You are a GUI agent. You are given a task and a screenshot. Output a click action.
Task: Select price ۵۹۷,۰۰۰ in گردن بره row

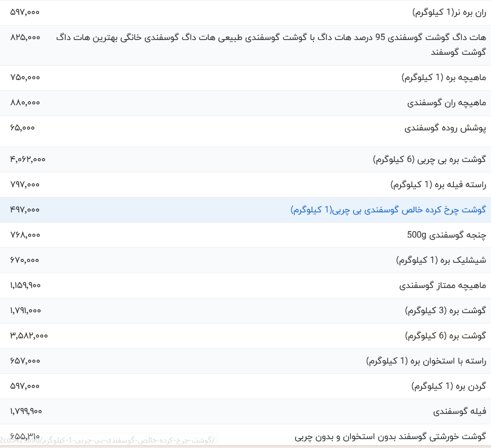(25, 386)
